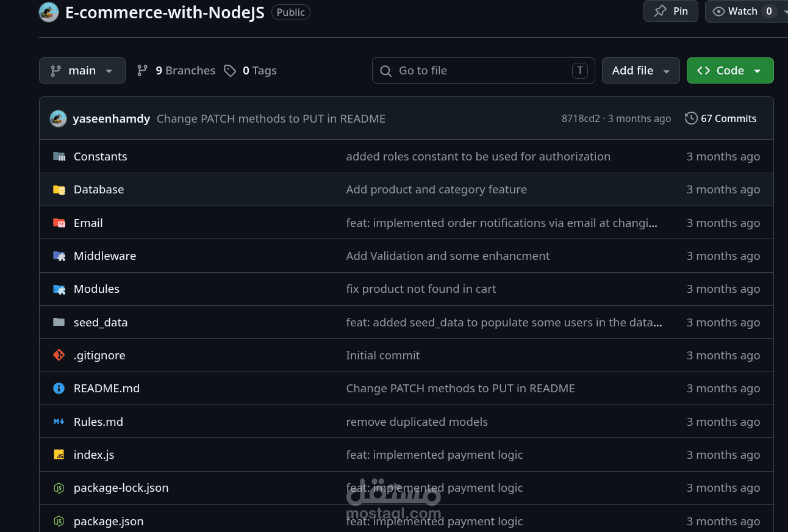Click the Public visibility badge
Viewport: 788px width, 532px height.
pos(291,12)
